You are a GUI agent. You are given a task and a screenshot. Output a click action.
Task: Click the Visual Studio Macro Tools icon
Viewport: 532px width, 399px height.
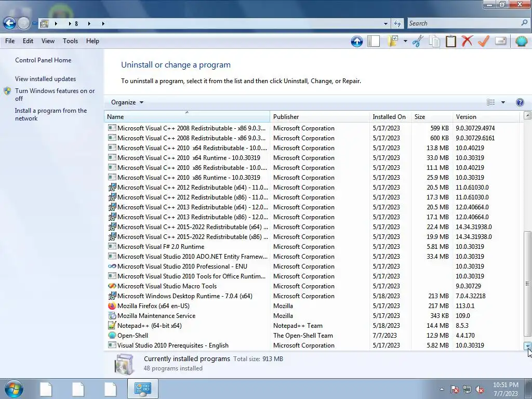[112, 286]
